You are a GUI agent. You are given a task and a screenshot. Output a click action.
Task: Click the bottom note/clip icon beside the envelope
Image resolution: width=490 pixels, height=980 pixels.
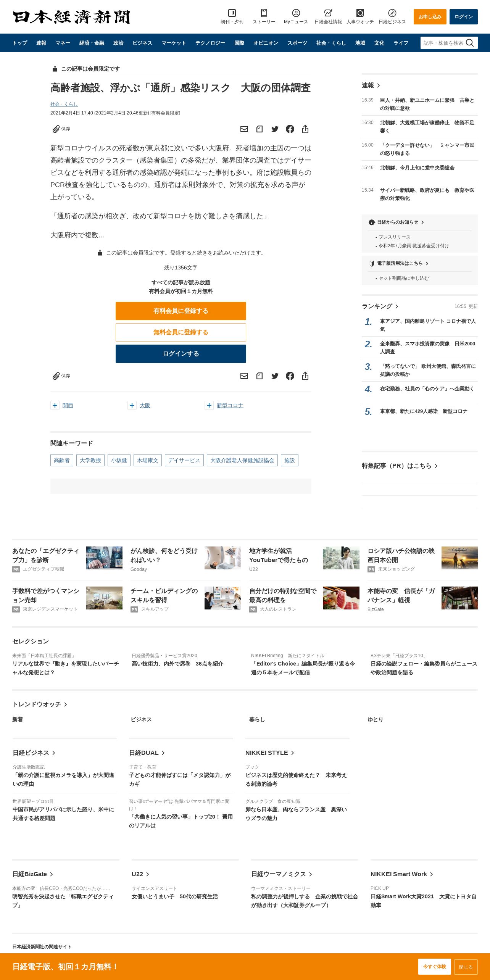pyautogui.click(x=260, y=376)
